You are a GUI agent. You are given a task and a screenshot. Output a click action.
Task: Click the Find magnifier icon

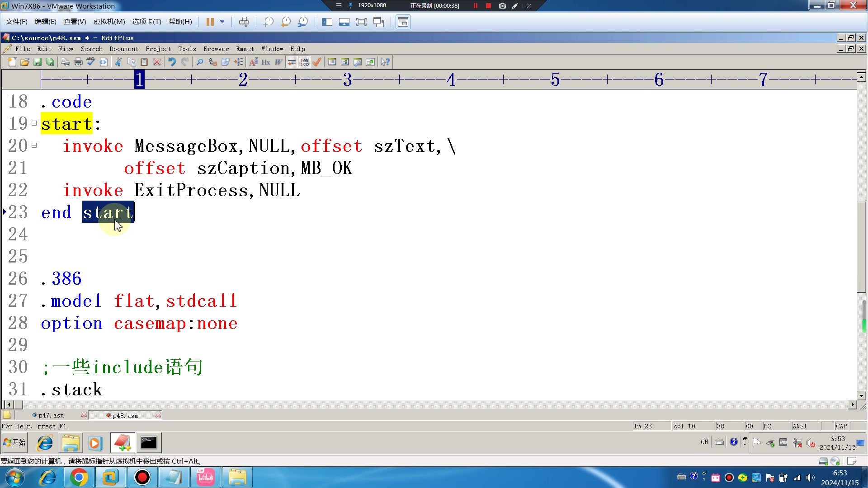point(200,62)
